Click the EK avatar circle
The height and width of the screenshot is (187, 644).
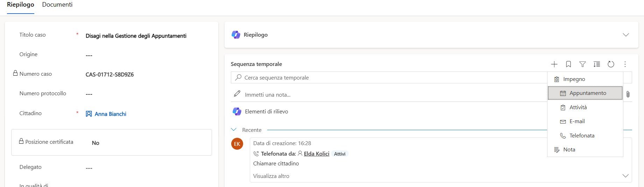click(x=237, y=144)
